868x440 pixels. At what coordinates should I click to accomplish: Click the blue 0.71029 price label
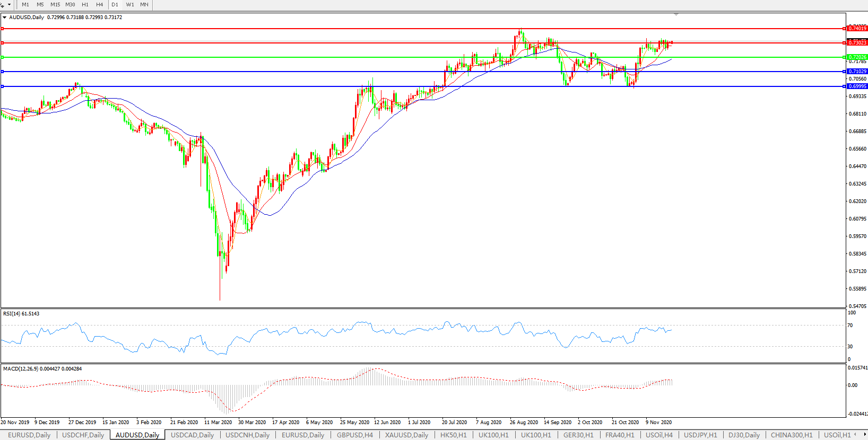(857, 72)
